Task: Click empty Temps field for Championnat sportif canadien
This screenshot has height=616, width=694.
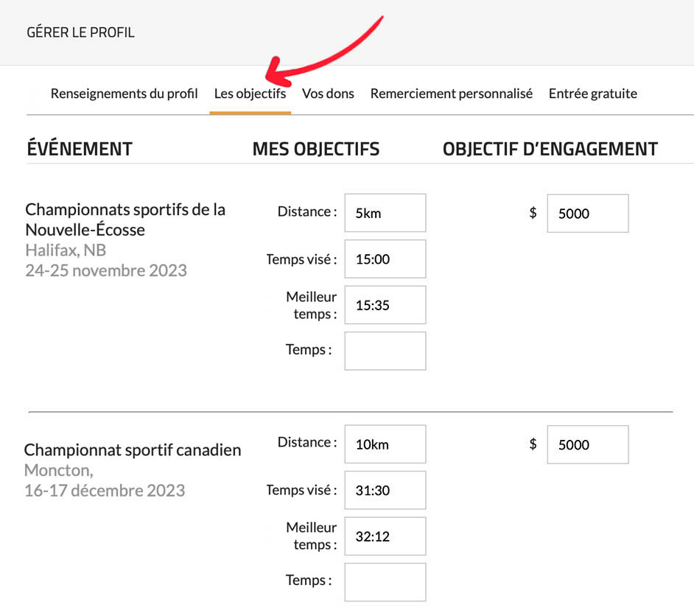Action: (385, 582)
